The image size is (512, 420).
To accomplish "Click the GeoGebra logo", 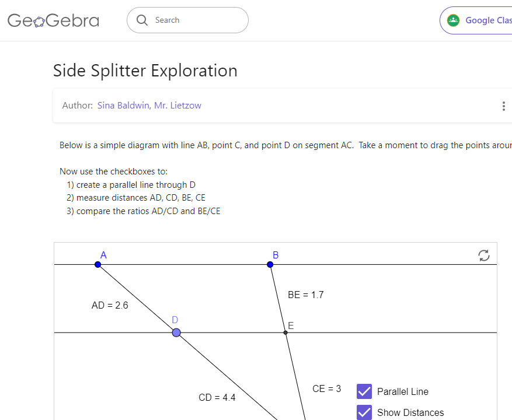I will 53,21.
